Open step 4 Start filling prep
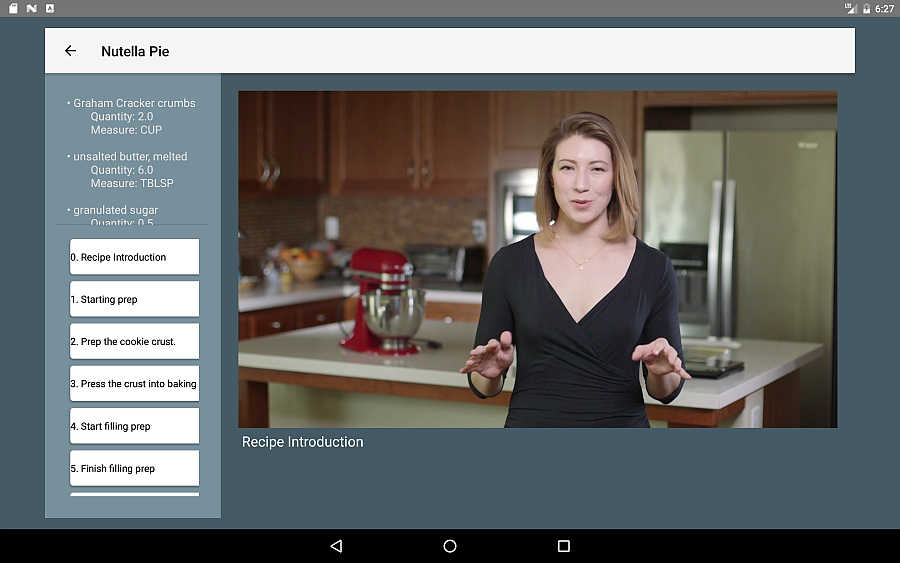 click(x=134, y=426)
